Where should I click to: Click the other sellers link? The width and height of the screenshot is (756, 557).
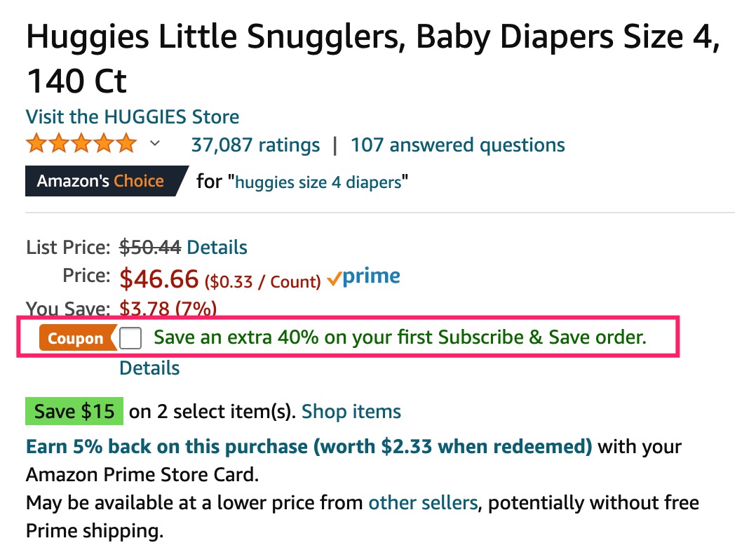(x=422, y=502)
